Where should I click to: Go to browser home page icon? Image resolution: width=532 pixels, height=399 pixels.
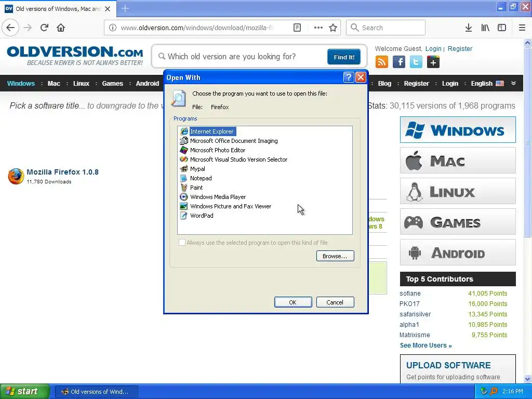coord(61,28)
